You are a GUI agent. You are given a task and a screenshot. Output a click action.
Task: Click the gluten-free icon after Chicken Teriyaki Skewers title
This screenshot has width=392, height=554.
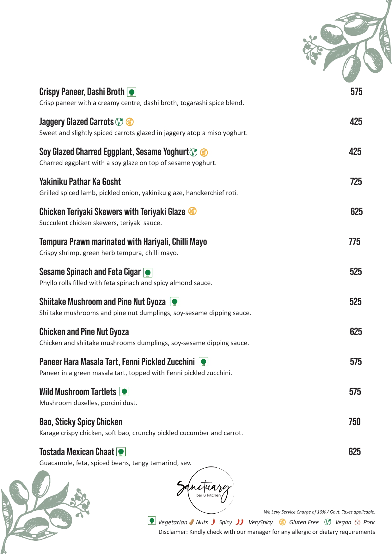pyautogui.click(x=192, y=211)
